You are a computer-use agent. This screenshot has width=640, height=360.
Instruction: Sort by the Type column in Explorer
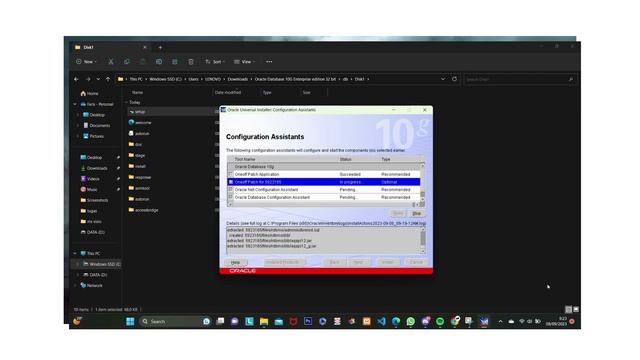(267, 93)
